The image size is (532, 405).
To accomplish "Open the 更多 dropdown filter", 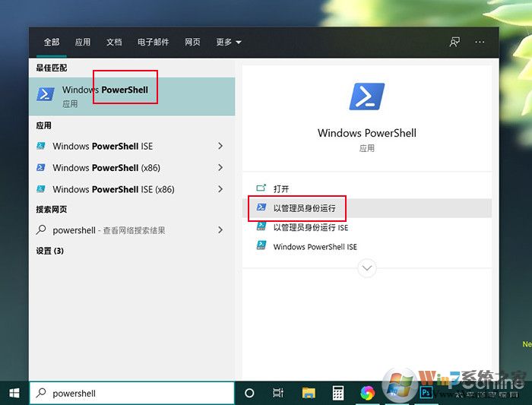I will click(x=229, y=42).
